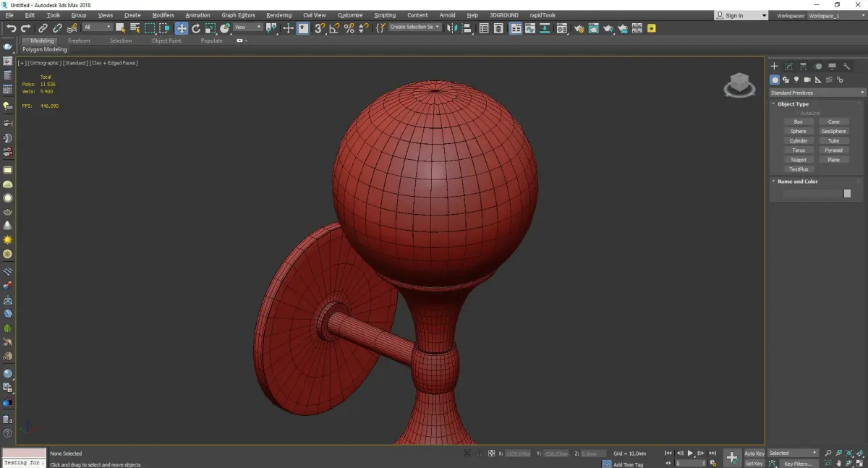Open the reference coordinate View dropdown
This screenshot has width=868, height=468.
pos(247,27)
